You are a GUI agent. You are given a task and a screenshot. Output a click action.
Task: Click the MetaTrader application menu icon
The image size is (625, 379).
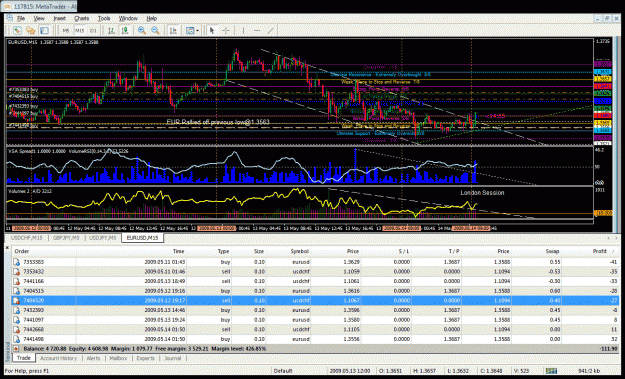pyautogui.click(x=10, y=18)
